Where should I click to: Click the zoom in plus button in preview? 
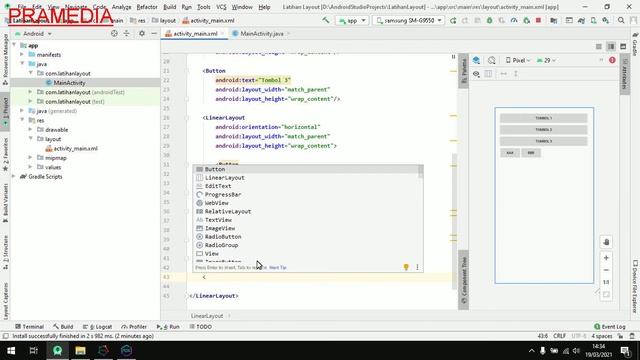[x=606, y=258]
